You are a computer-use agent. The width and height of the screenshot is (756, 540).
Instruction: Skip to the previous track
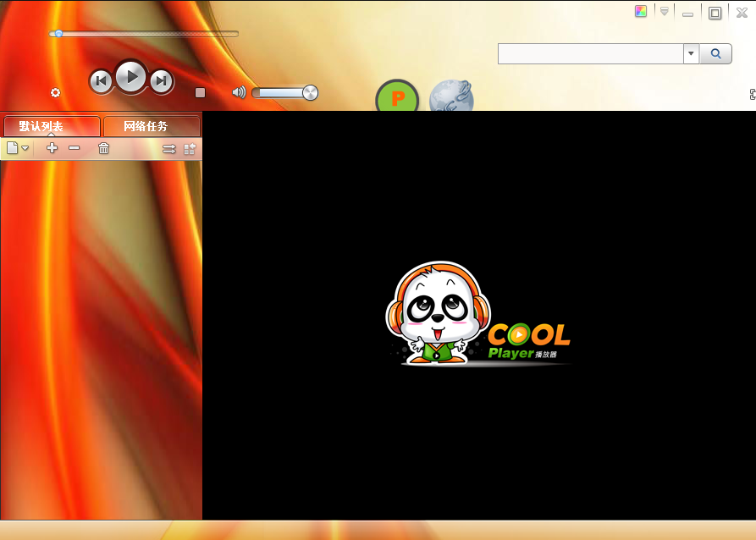(x=101, y=81)
